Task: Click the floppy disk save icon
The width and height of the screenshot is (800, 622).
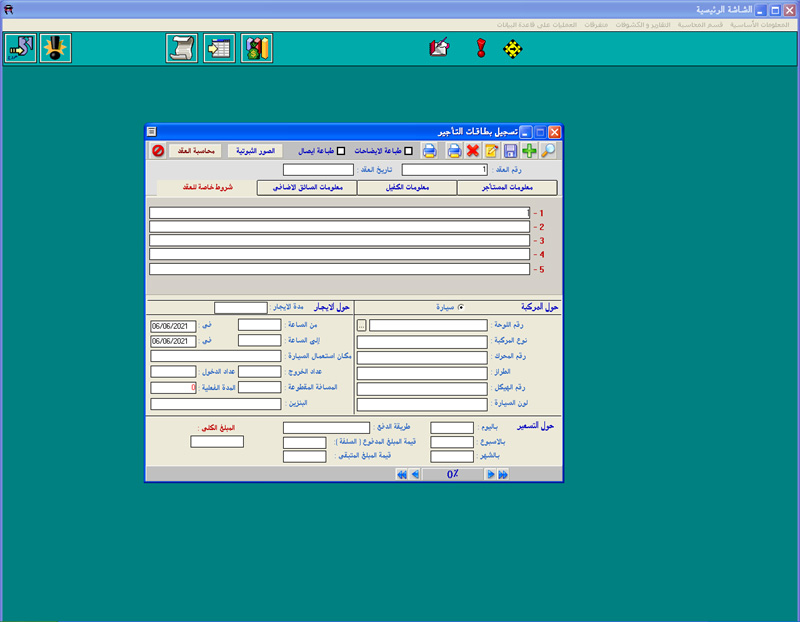Action: (510, 151)
